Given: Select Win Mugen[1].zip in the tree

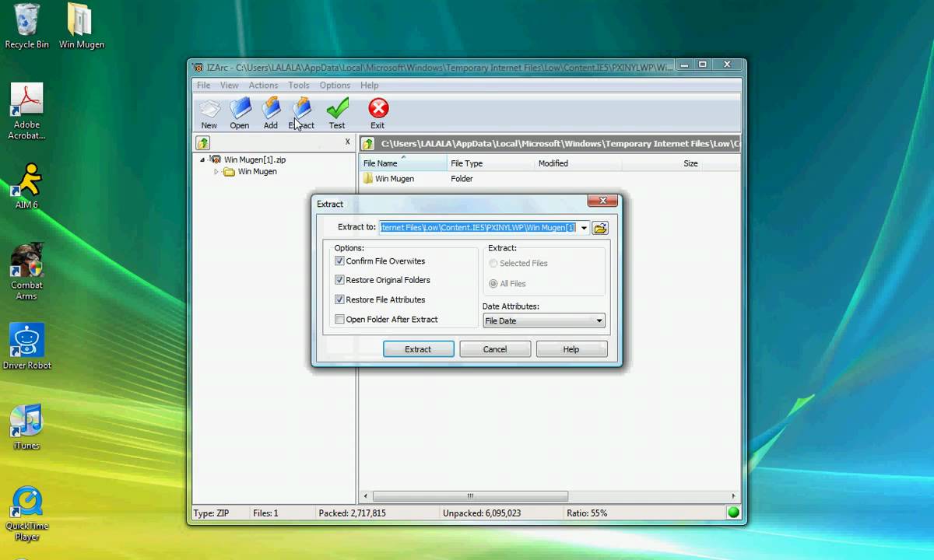Looking at the screenshot, I should (x=255, y=159).
